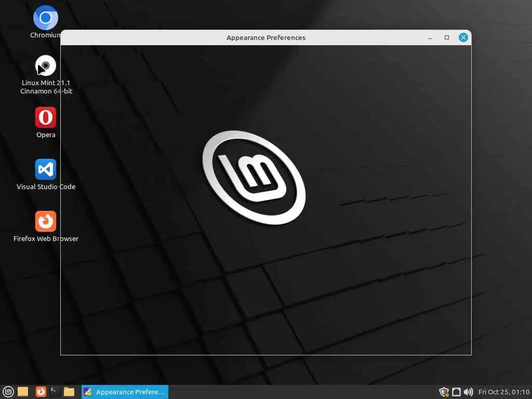Open the Chromium desktop icon
The width and height of the screenshot is (532, 399).
coord(46,18)
